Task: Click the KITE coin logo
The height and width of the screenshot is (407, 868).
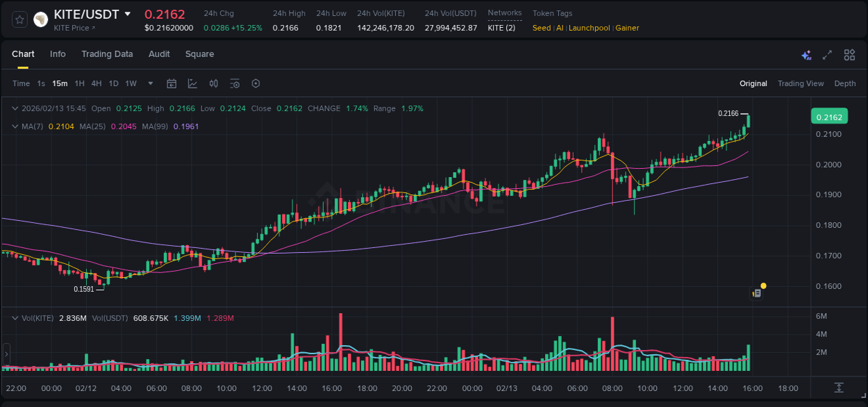Action: pos(40,18)
